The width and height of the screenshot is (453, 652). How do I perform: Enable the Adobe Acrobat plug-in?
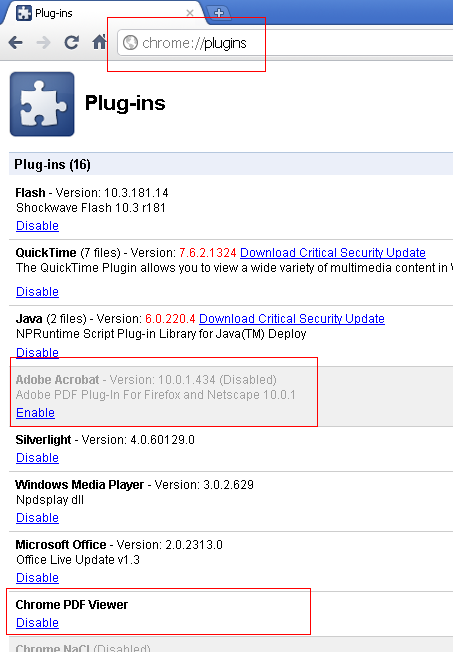(x=35, y=413)
